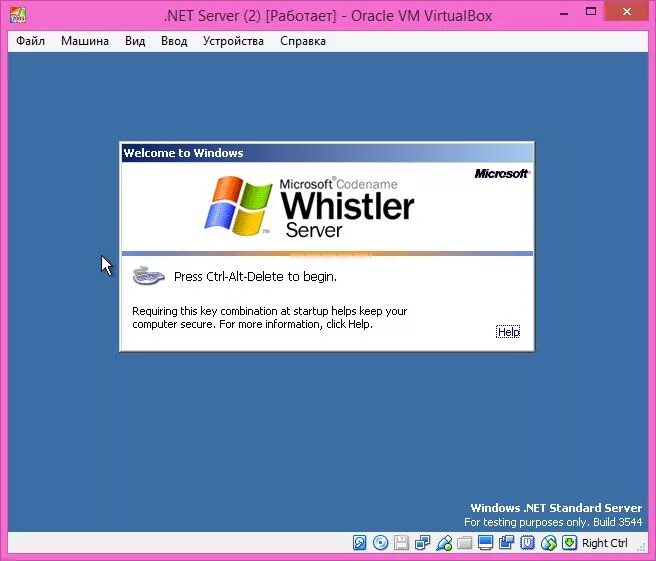Click the 'For testing purposes only. Build 3544' text
The image size is (656, 561).
pyautogui.click(x=553, y=522)
